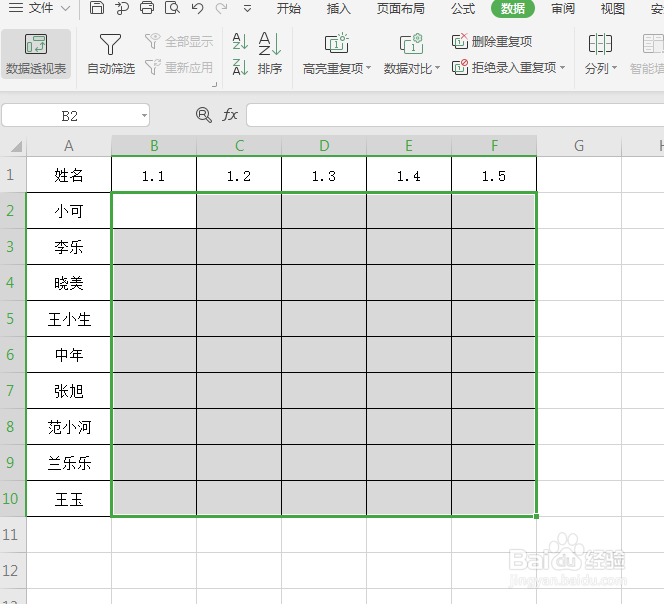Expand the 分列 dropdown arrow
Image resolution: width=664 pixels, height=604 pixels.
tap(614, 68)
